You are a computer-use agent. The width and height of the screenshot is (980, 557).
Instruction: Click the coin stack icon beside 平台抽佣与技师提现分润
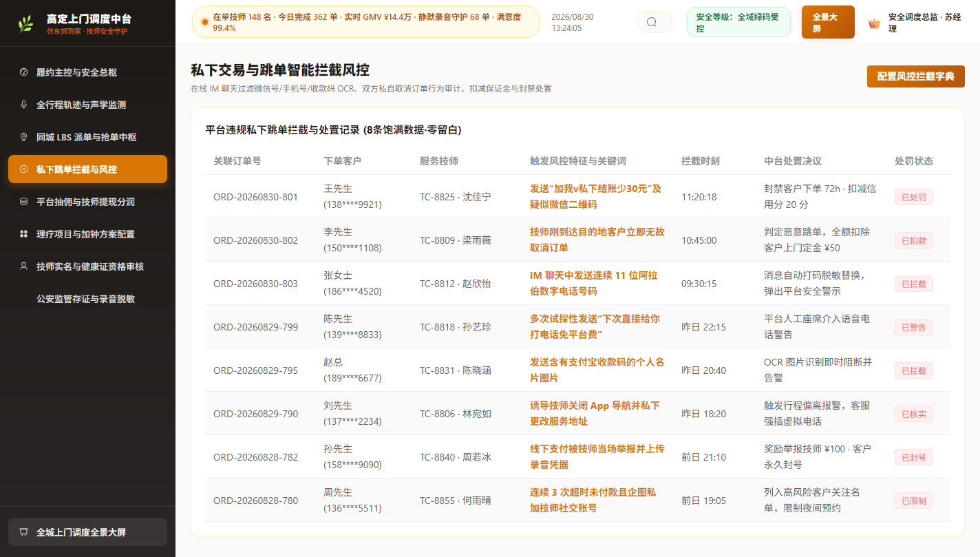(23, 202)
